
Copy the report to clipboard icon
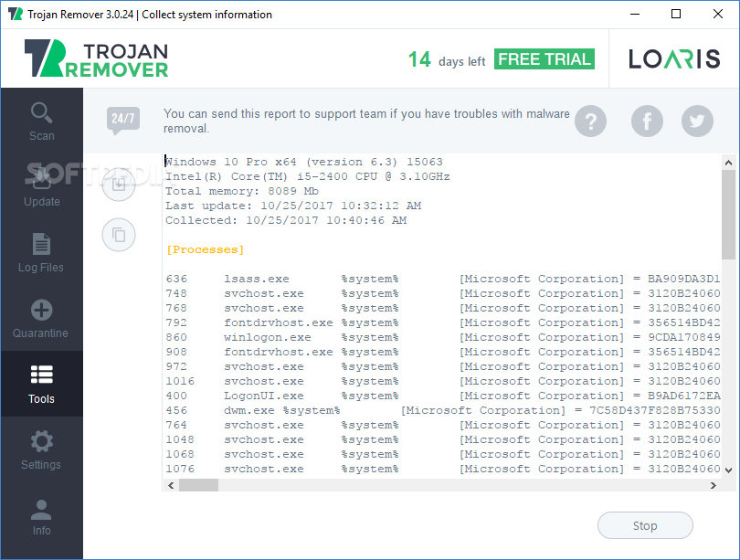click(119, 235)
